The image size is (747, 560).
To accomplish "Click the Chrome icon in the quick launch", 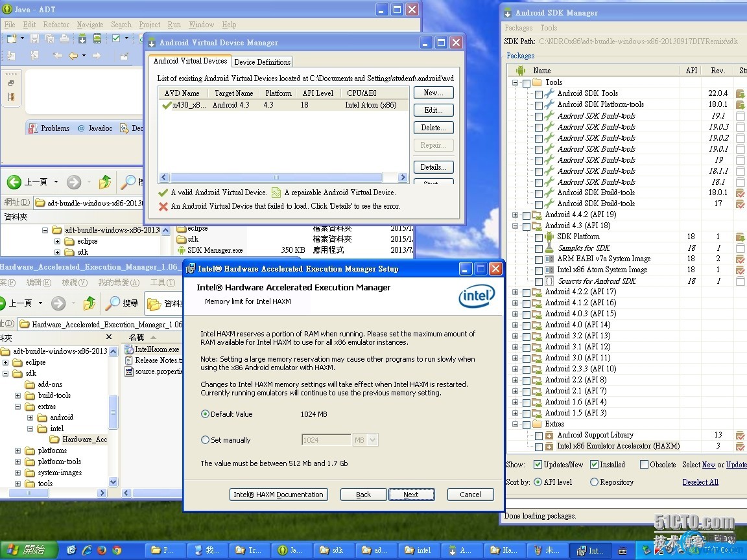I will (117, 550).
